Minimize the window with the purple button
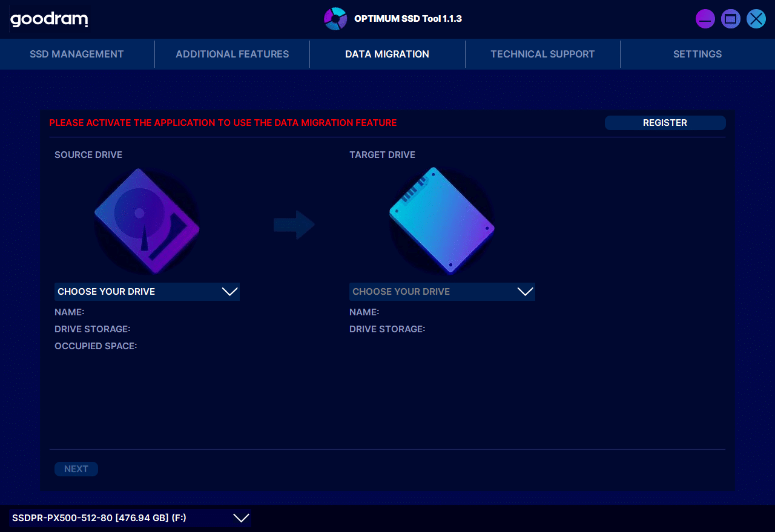Screen dimensions: 775x532 [x=705, y=19]
